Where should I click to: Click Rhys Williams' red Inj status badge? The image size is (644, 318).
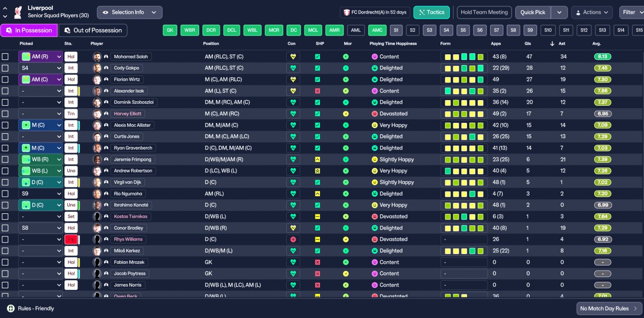pyautogui.click(x=71, y=240)
